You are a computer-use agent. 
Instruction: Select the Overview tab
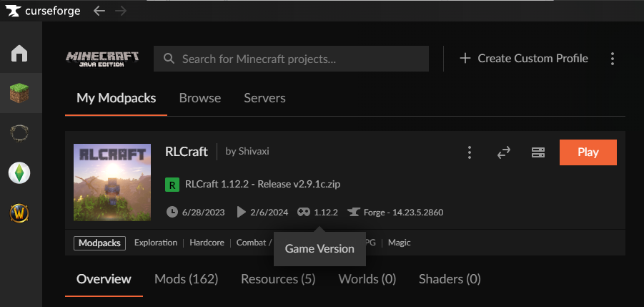(104, 279)
